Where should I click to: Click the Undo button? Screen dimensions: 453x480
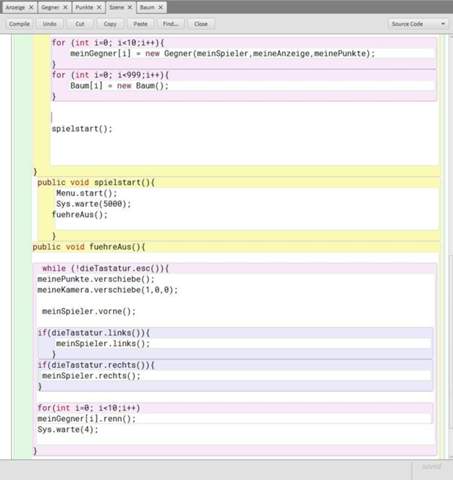(x=49, y=24)
